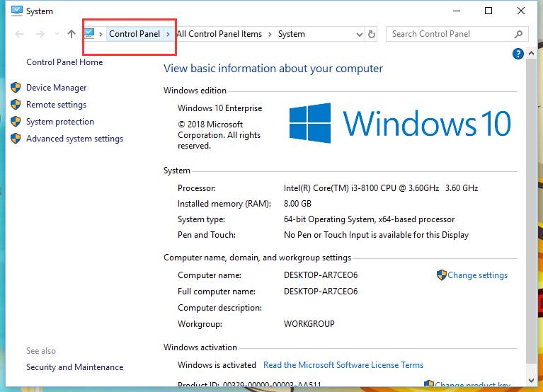Select Control Panel breadcrumb

[x=135, y=34]
